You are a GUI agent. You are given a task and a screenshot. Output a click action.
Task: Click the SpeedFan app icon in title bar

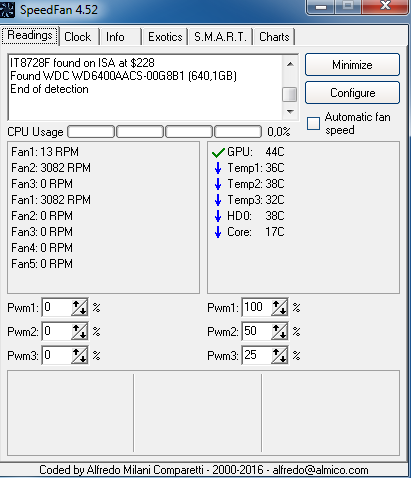click(7, 9)
